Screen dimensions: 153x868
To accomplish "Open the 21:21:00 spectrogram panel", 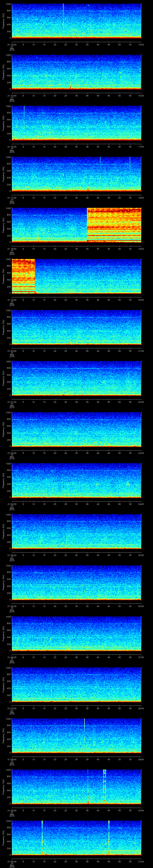I will click(76, 378).
